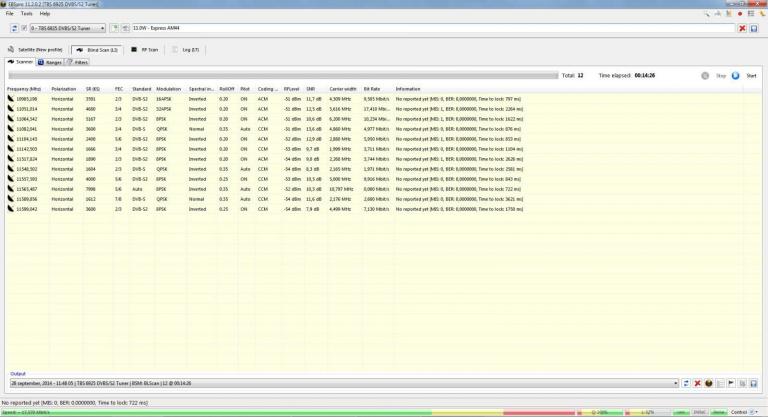This screenshot has width=768, height=417.
Task: Click the red X beside satellite field
Action: (742, 29)
